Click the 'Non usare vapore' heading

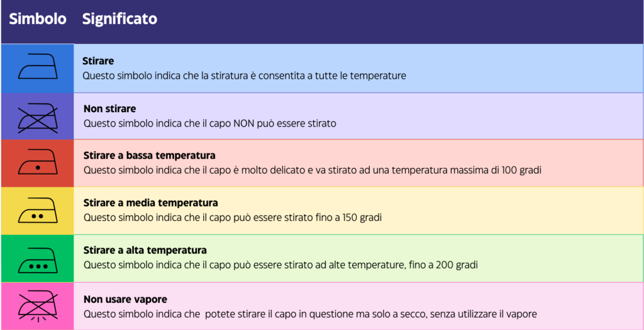click(125, 299)
